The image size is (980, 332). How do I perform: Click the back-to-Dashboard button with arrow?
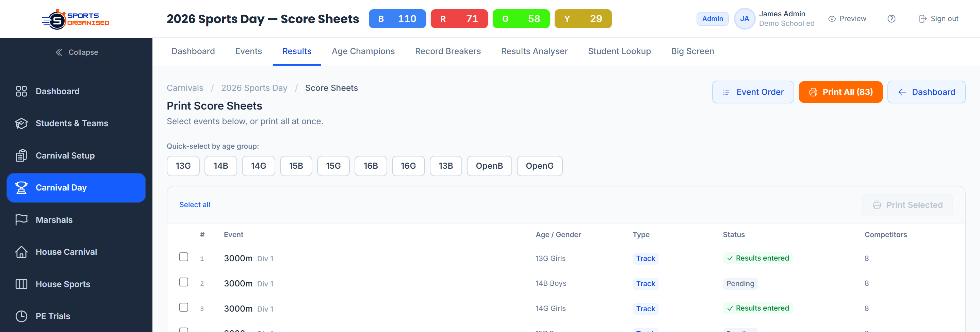926,92
